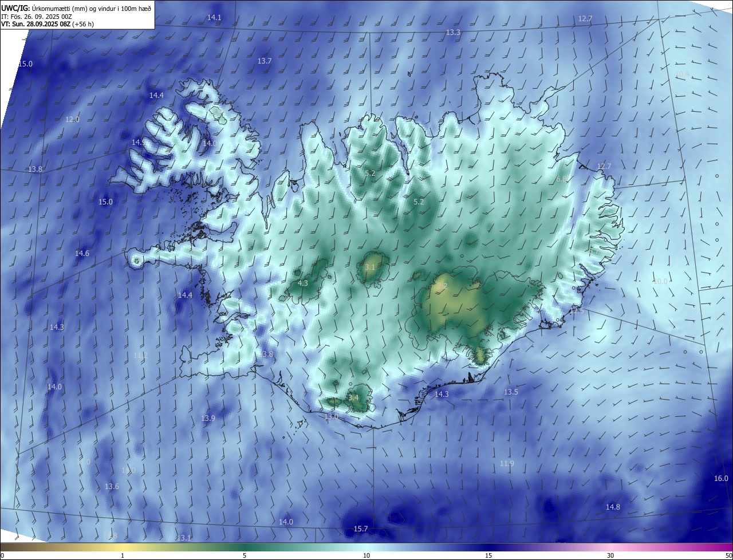733x560 pixels.
Task: Click the 11.2 value label on the map
Action: click(140, 356)
